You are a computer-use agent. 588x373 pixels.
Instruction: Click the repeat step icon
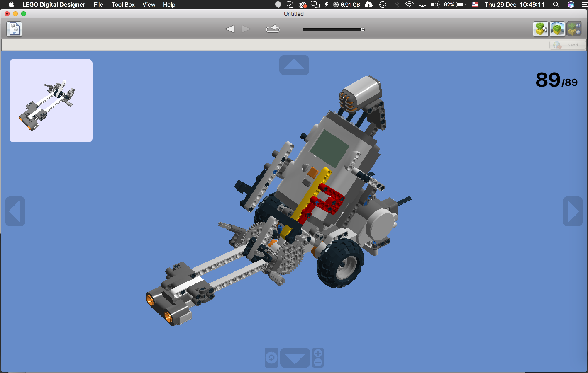273,29
